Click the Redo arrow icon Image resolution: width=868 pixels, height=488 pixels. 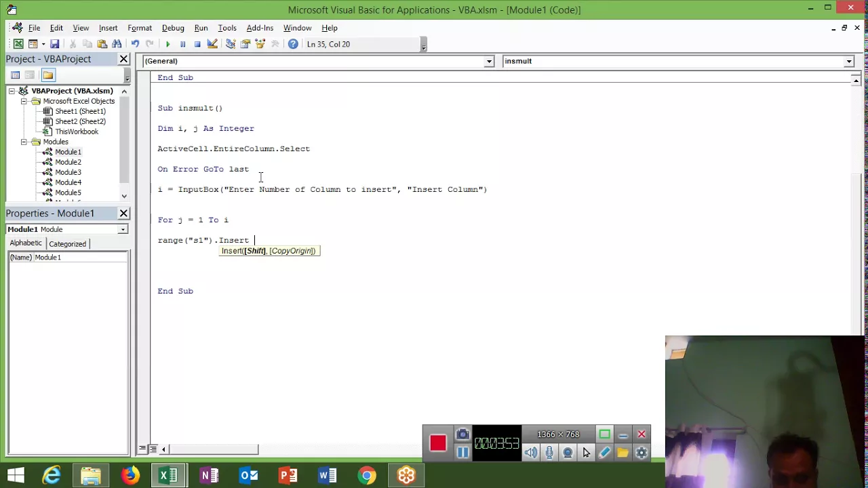(x=150, y=44)
